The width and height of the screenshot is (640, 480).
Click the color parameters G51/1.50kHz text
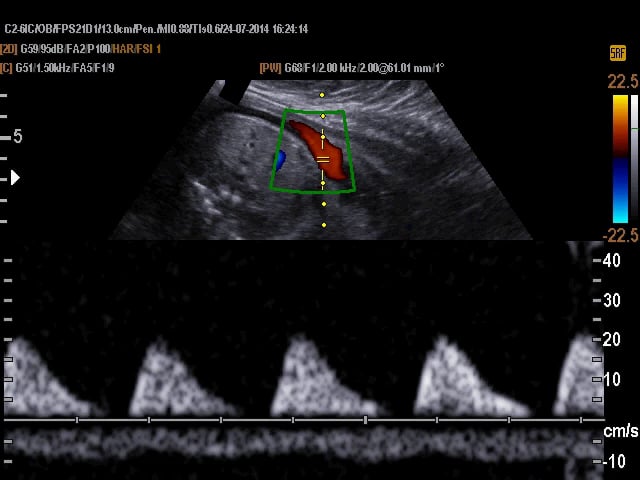[65, 68]
